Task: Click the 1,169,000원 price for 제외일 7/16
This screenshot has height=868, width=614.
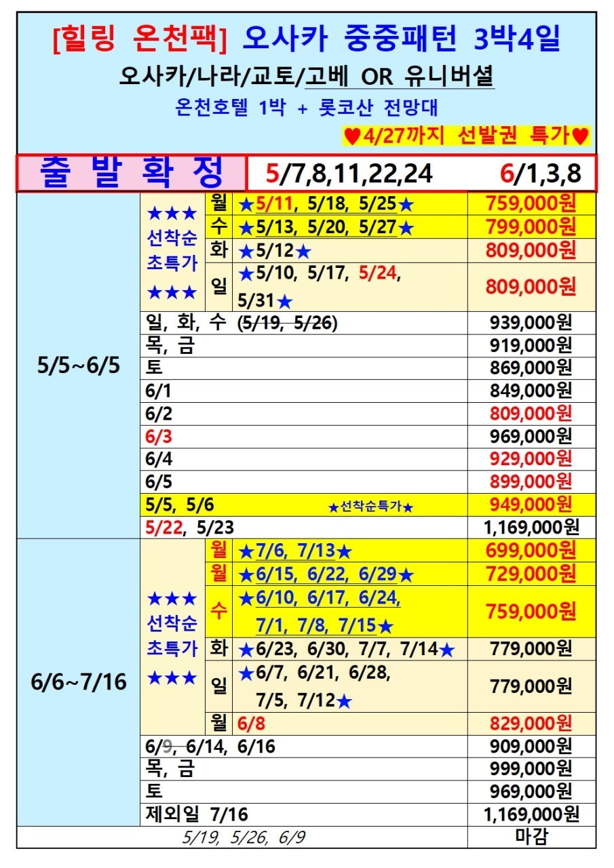Action: [x=531, y=814]
